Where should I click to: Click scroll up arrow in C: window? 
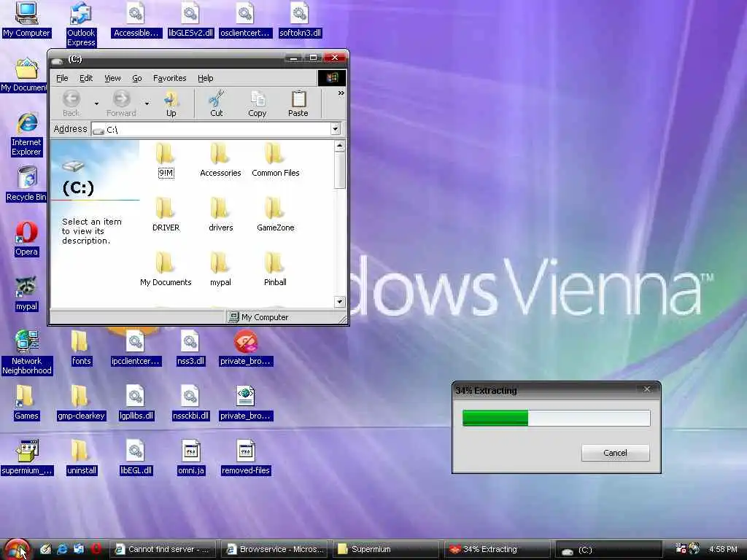coord(339,146)
